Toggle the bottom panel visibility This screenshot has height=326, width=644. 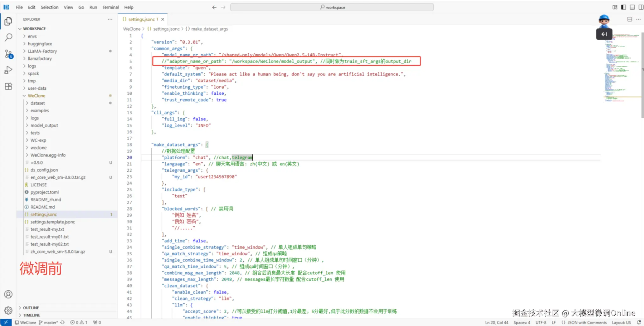click(x=632, y=7)
